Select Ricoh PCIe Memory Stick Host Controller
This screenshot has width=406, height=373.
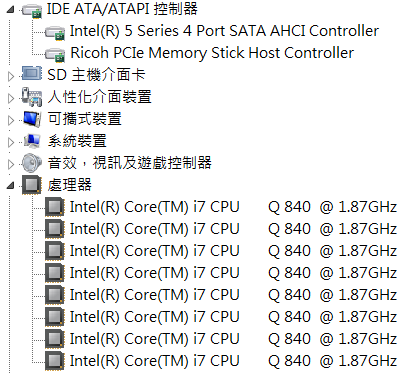[212, 53]
